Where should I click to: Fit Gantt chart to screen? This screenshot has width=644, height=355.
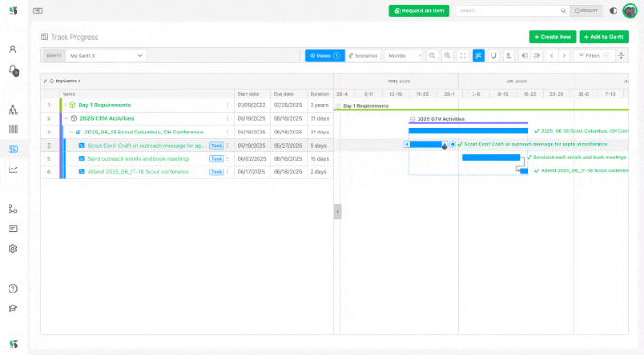click(x=463, y=56)
